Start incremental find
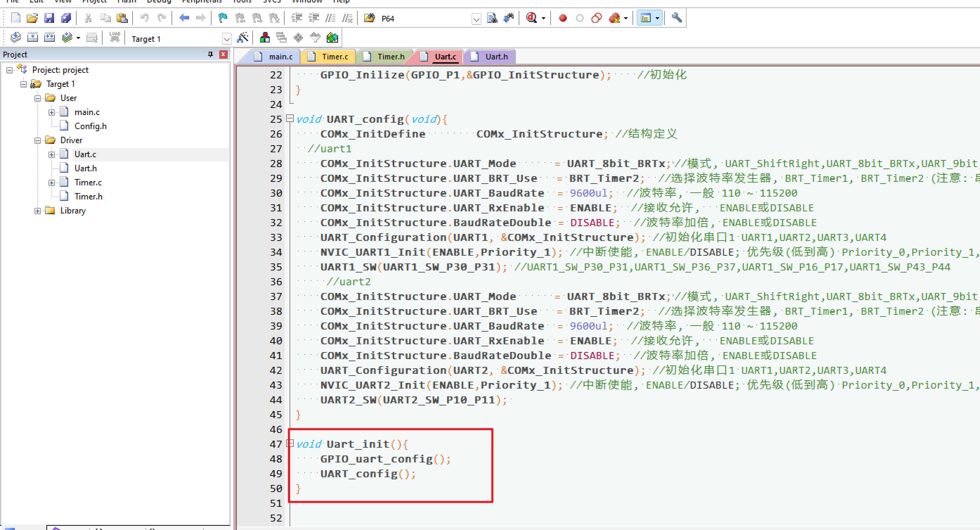Image resolution: width=980 pixels, height=530 pixels. point(509,18)
